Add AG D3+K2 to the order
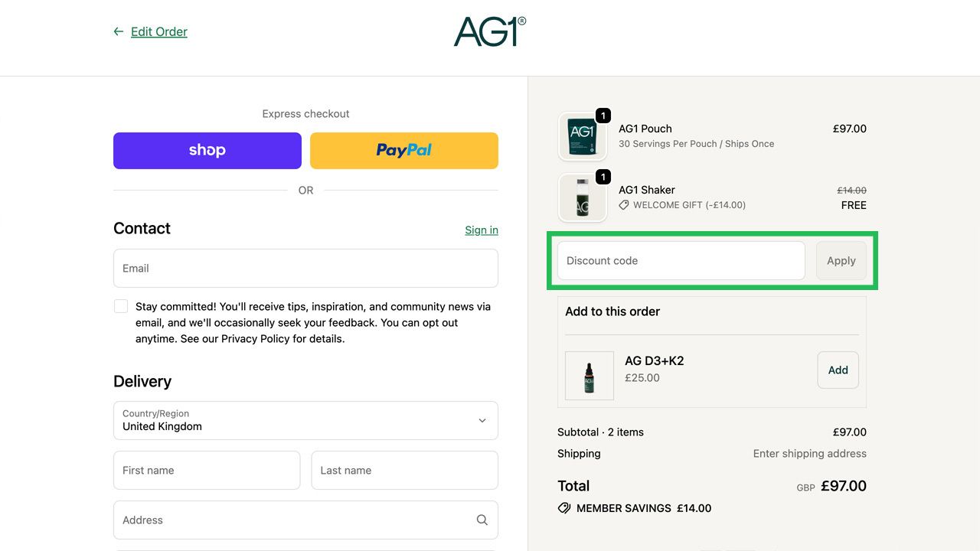This screenshot has height=551, width=980. [837, 370]
